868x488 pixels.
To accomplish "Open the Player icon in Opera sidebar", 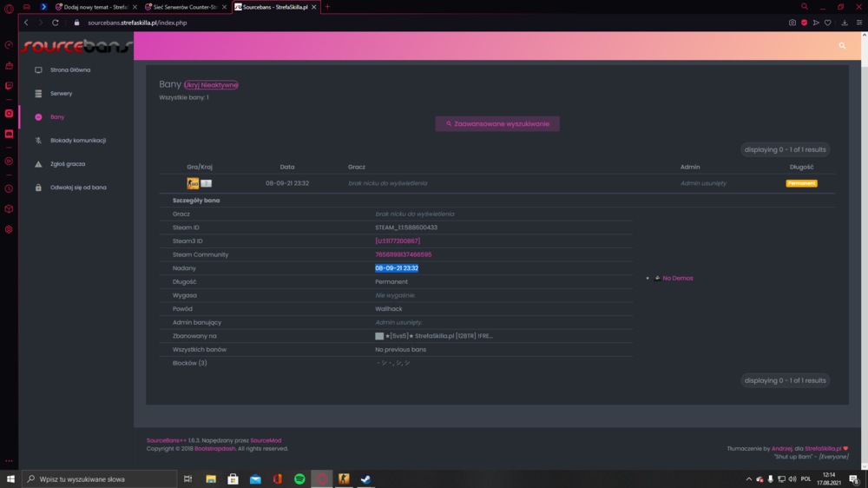I will click(x=9, y=162).
